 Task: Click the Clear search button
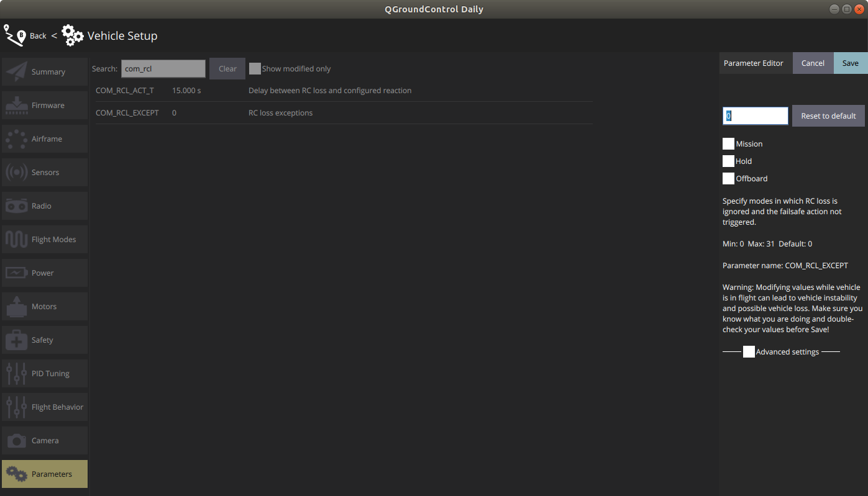pyautogui.click(x=227, y=69)
